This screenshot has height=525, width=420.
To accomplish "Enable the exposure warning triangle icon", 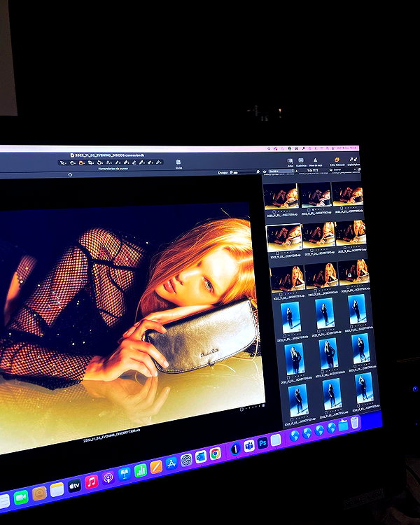I will tap(315, 160).
